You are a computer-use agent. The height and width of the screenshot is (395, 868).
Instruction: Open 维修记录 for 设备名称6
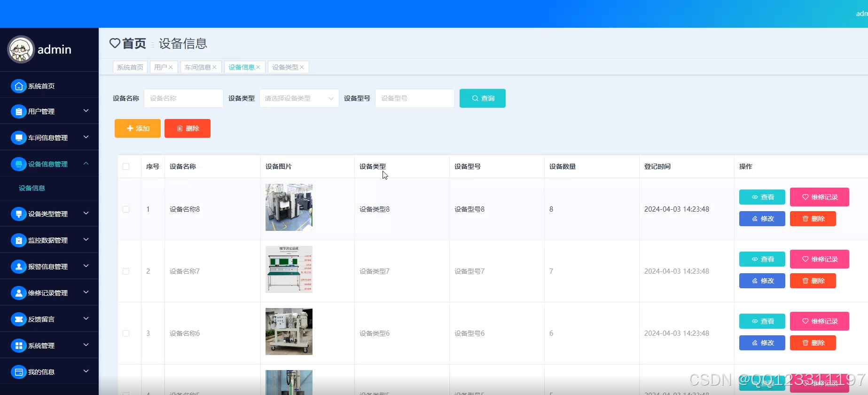[820, 321]
